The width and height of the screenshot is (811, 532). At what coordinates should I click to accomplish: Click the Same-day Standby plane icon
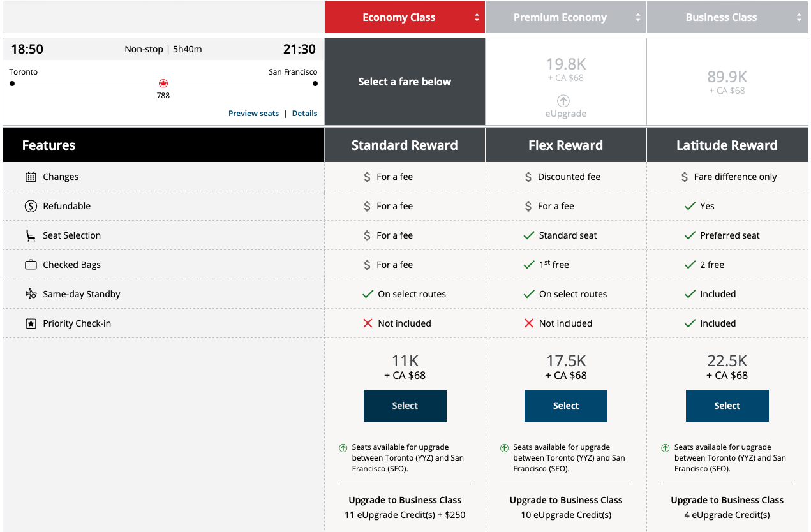[x=31, y=294]
